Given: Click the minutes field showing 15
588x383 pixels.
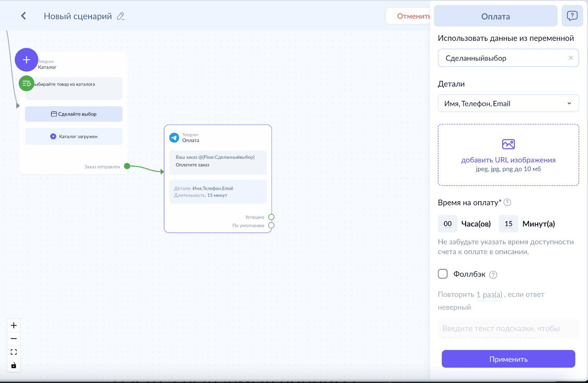Looking at the screenshot, I should click(x=508, y=224).
